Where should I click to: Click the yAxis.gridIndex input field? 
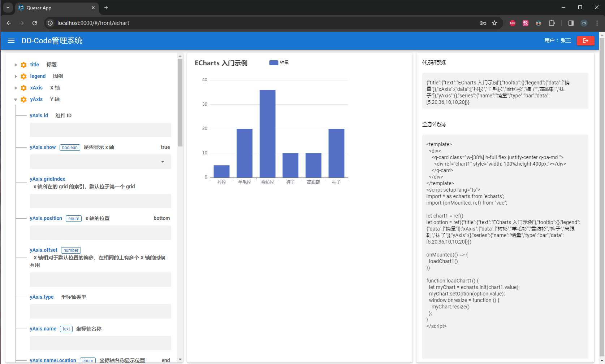coord(100,201)
